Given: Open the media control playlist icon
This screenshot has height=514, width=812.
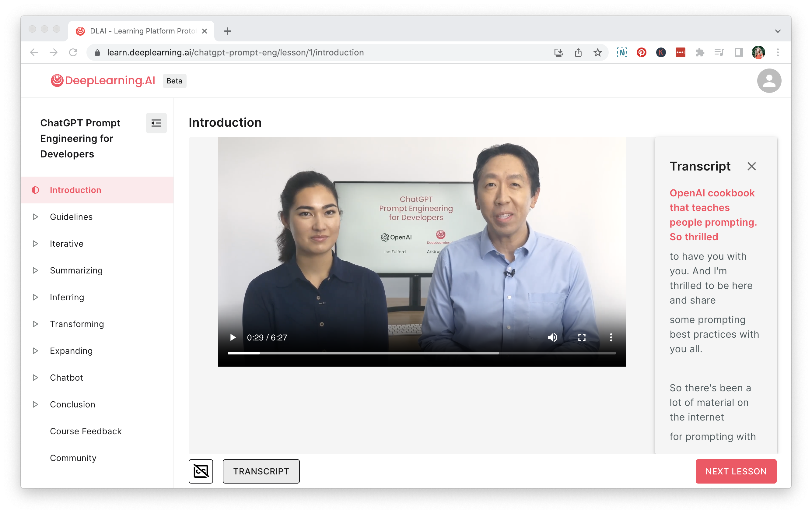Looking at the screenshot, I should pyautogui.click(x=719, y=52).
